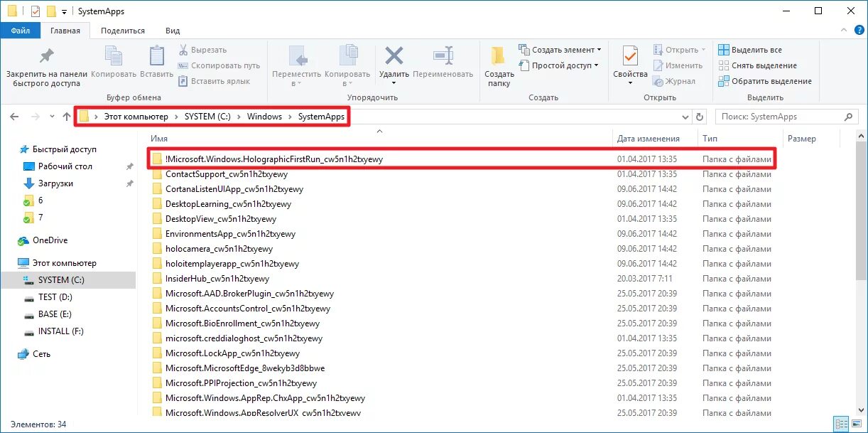Click the Forward navigation arrow
The image size is (868, 433).
[34, 117]
